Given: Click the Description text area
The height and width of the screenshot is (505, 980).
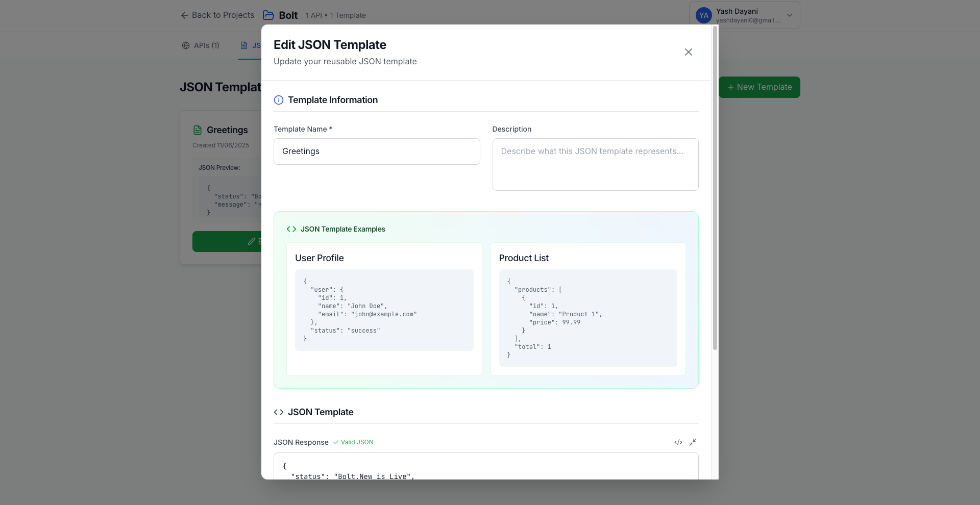Looking at the screenshot, I should 595,164.
